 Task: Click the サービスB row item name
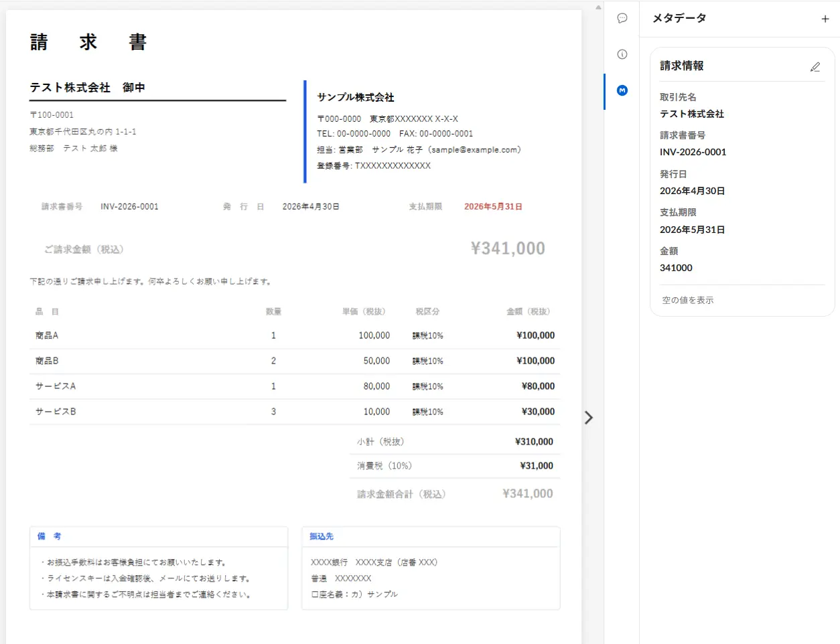click(56, 412)
